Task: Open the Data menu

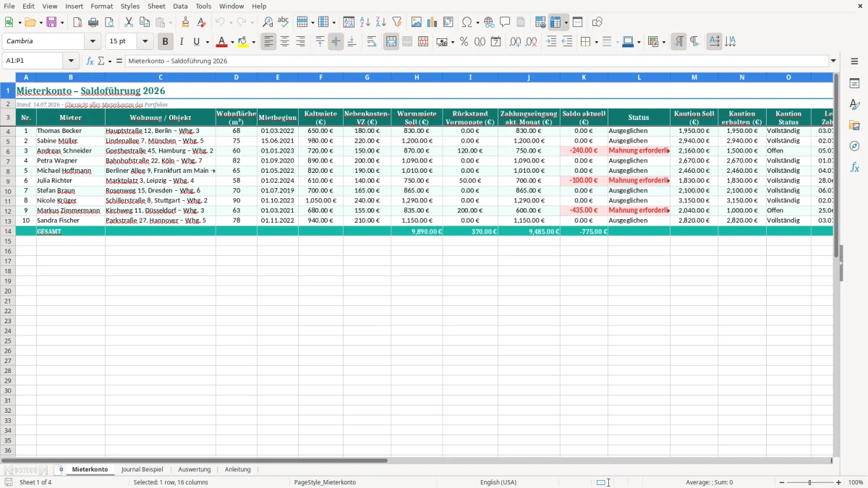Action: pos(180,6)
